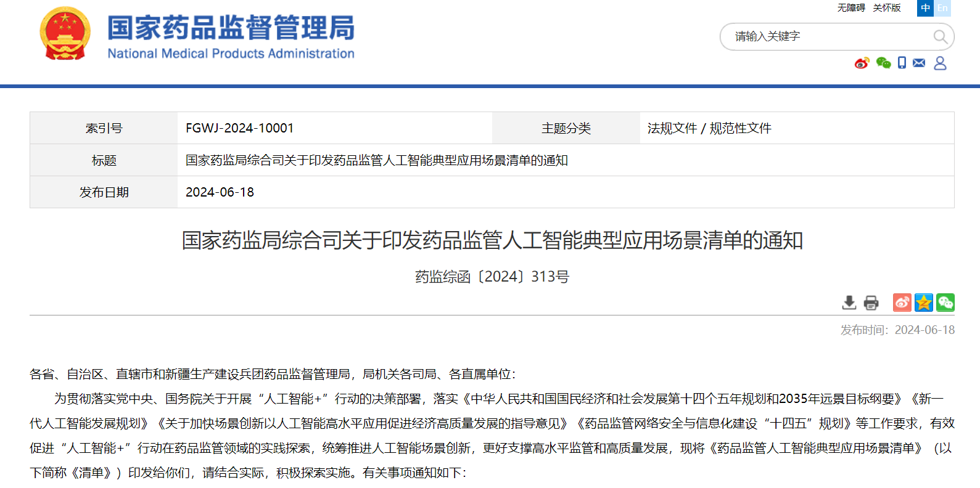Open the header WeChat icon
Image resolution: width=980 pixels, height=488 pixels.
[883, 63]
